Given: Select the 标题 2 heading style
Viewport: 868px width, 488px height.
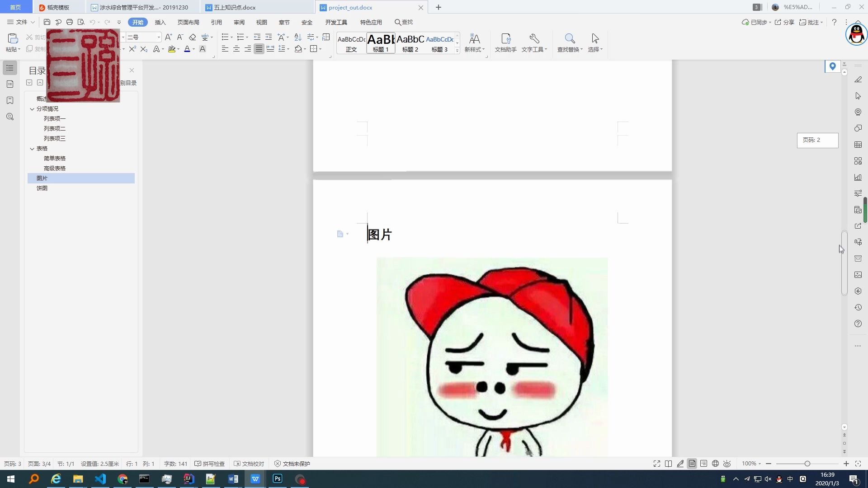Looking at the screenshot, I should (x=410, y=43).
